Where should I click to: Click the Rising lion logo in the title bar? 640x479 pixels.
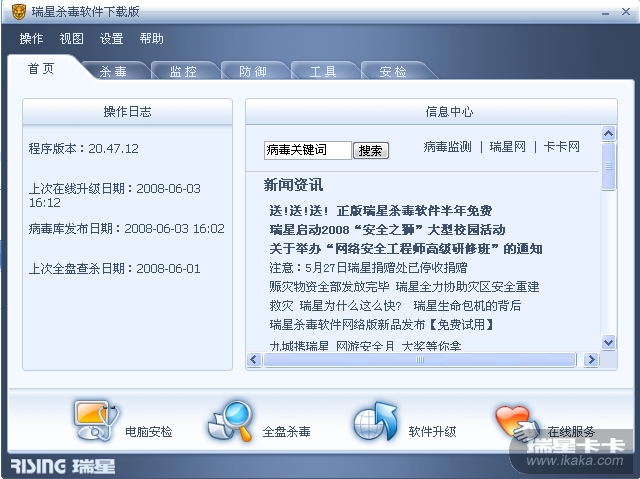tap(18, 12)
